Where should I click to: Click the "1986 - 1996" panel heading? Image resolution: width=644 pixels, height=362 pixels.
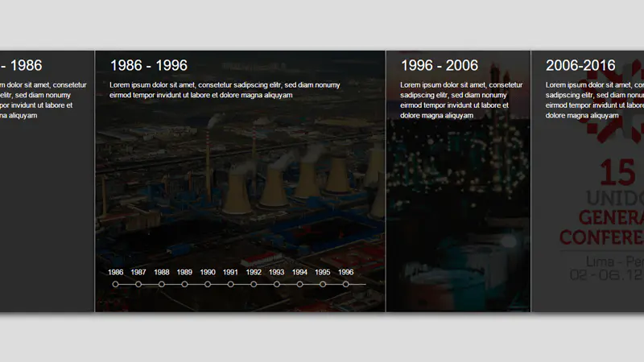click(149, 66)
